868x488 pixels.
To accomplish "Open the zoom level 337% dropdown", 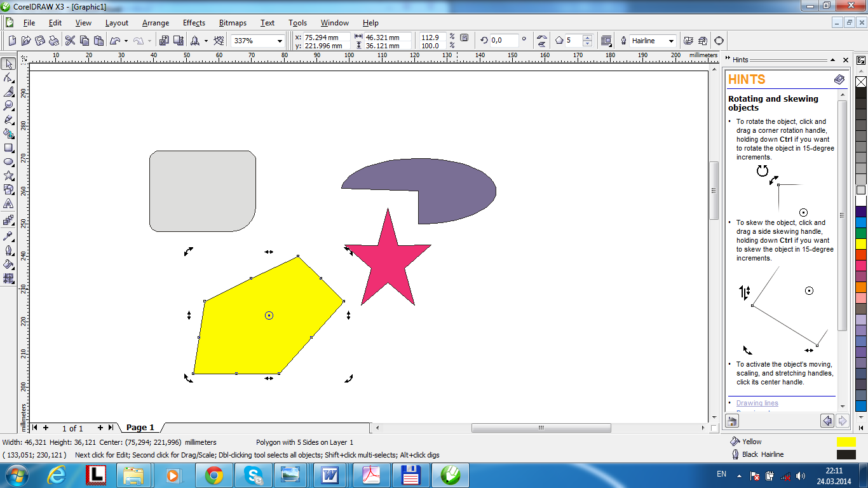I will [280, 41].
